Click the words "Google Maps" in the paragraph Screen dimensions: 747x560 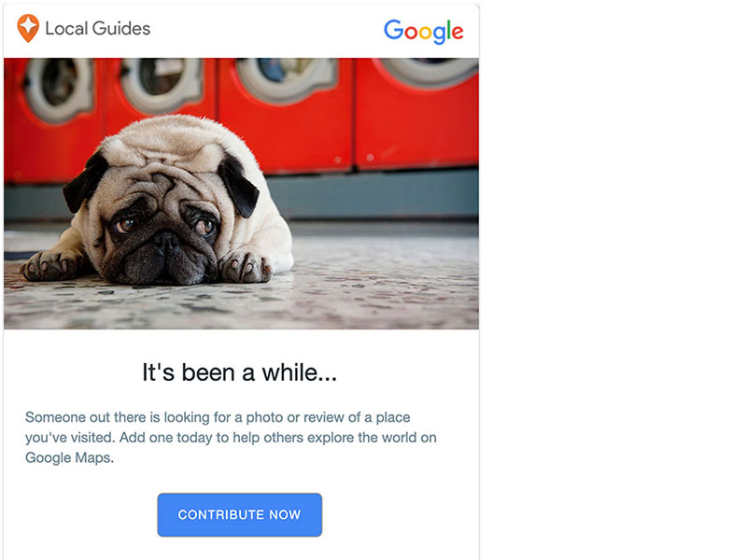point(69,458)
